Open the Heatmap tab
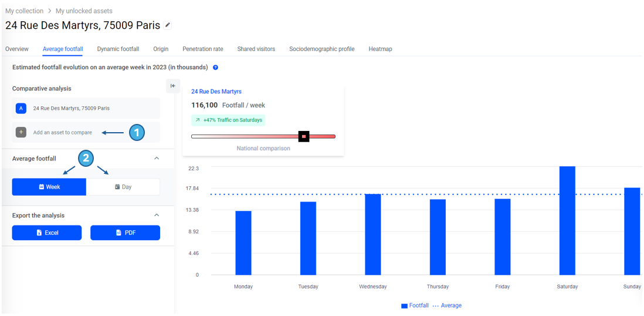644x316 pixels. 380,49
